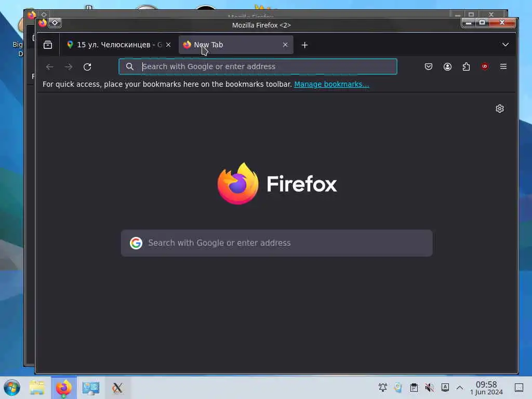Maximize the background Mozilla Firefox window
The width and height of the screenshot is (532, 399).
click(x=471, y=14)
